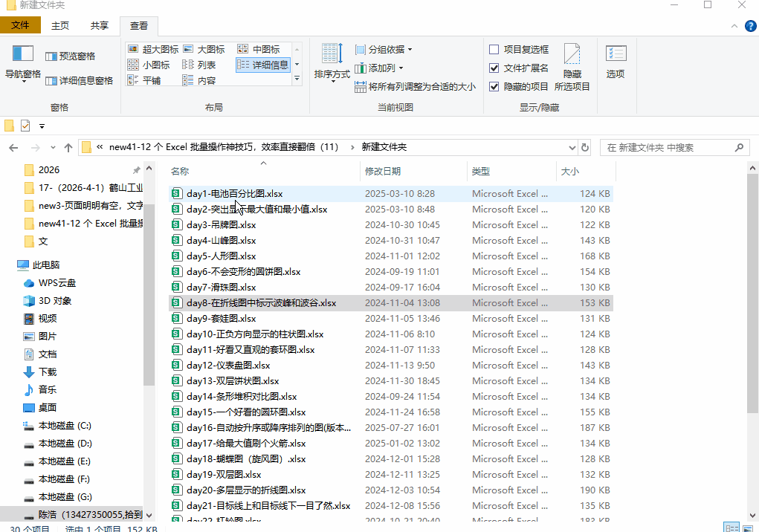
Task: Sort by 大小 column header
Action: point(586,171)
